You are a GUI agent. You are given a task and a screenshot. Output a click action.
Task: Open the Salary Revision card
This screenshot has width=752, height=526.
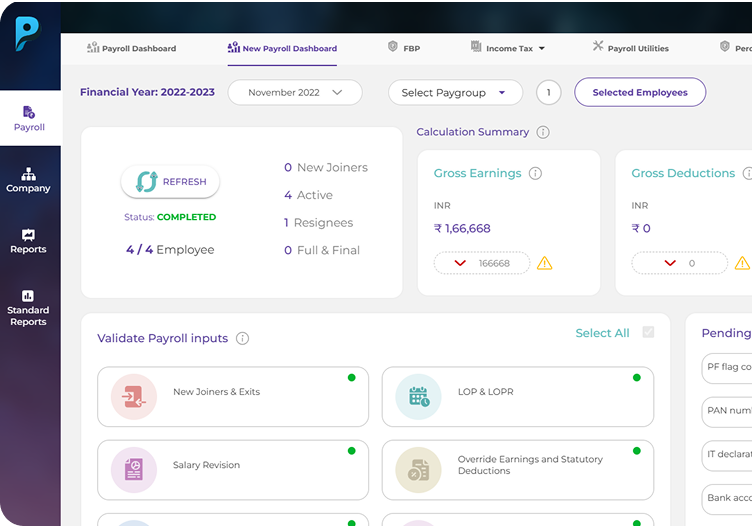[x=233, y=470]
